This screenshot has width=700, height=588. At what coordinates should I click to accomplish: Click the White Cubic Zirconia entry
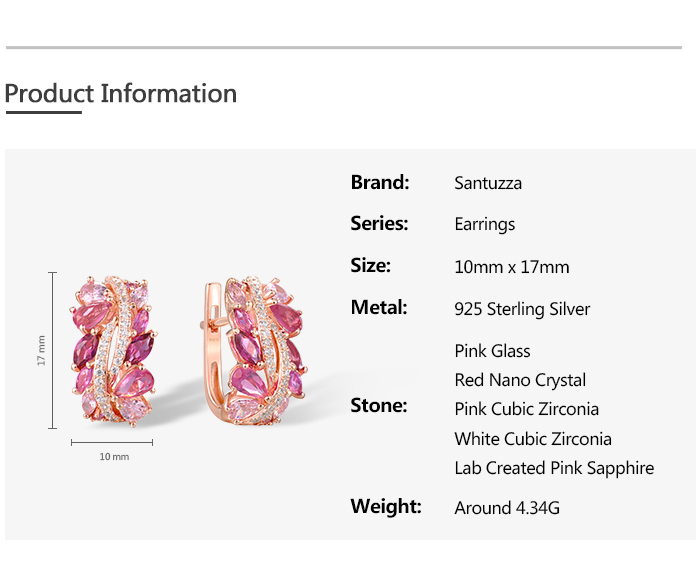pyautogui.click(x=532, y=439)
